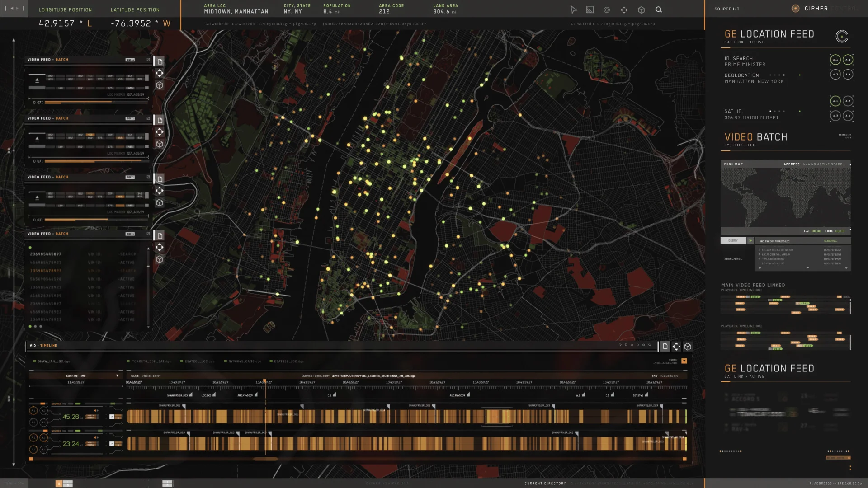This screenshot has height=488, width=868.
Task: Toggle A.4 circle next to SAT. ID.
Action: (848, 116)
